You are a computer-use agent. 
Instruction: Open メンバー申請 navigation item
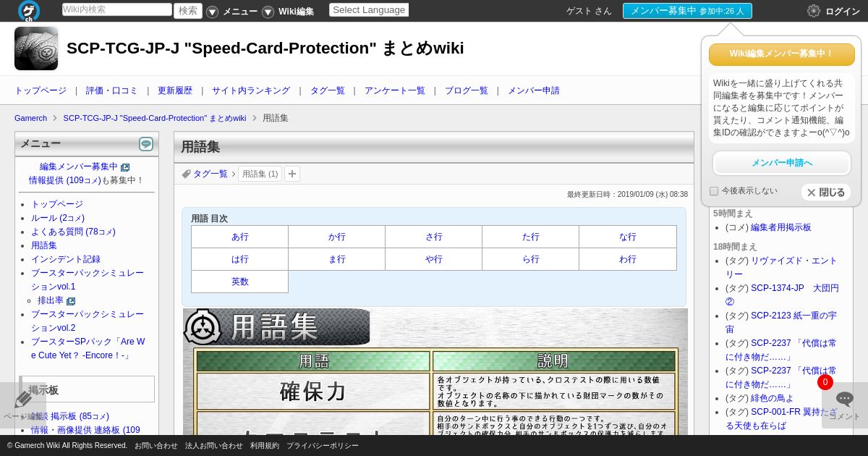pyautogui.click(x=534, y=90)
